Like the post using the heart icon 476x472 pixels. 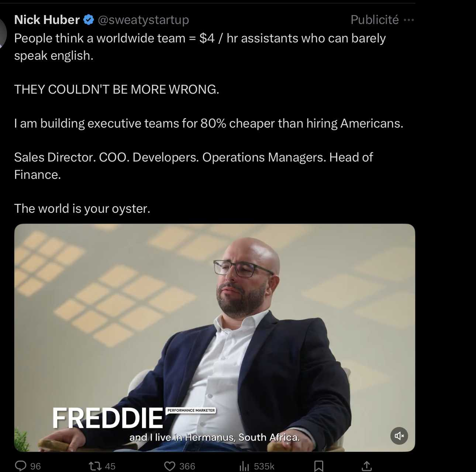pyautogui.click(x=170, y=466)
